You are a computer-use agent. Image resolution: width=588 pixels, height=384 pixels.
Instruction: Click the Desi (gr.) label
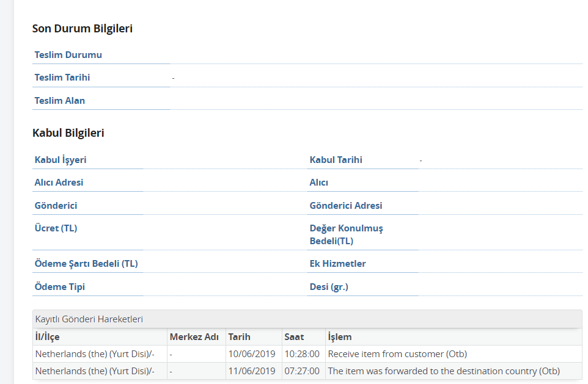tap(329, 287)
